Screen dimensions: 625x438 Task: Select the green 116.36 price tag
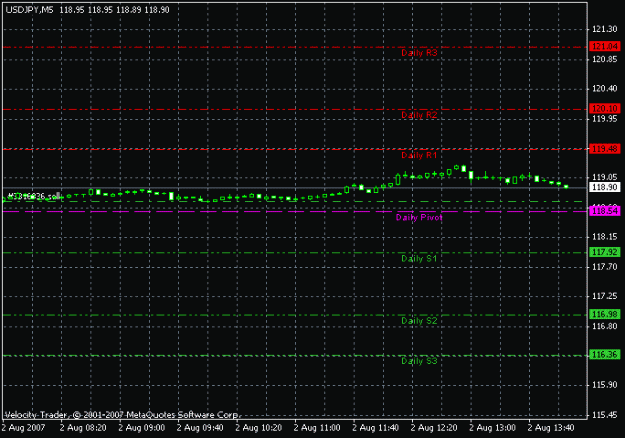click(x=605, y=355)
